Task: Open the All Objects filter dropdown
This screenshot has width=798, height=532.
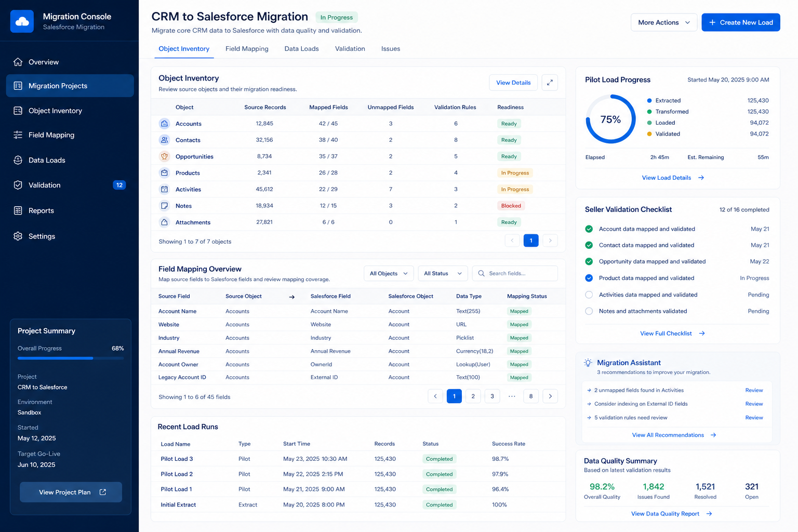Action: [389, 273]
